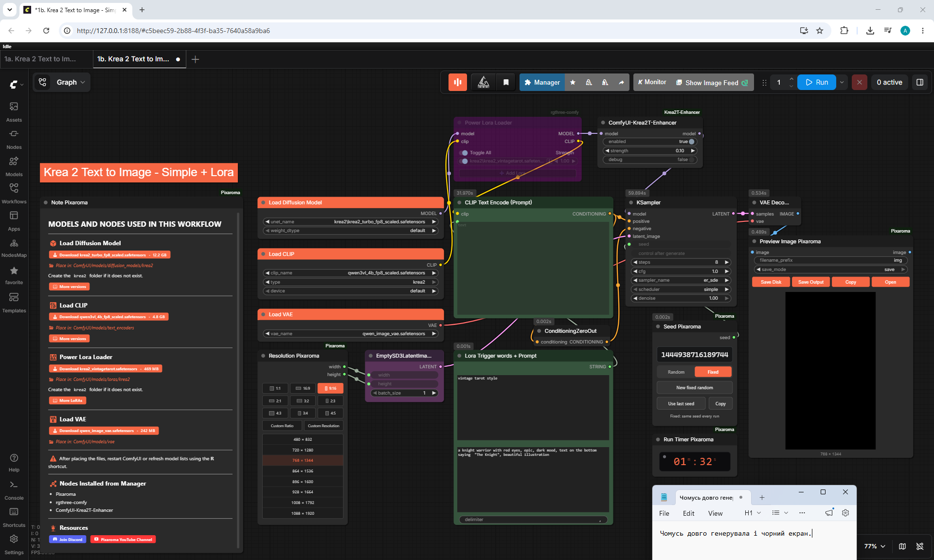
Task: Open the weight_dtype dropdown
Action: click(350, 231)
